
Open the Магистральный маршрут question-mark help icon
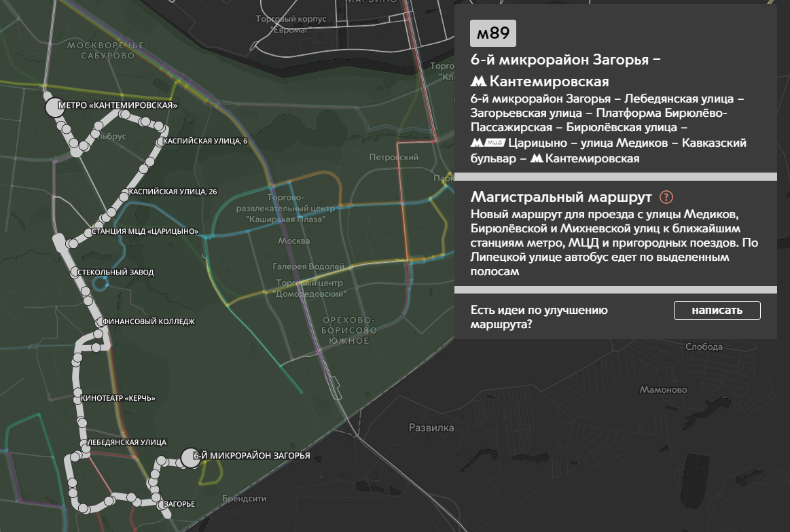[666, 197]
